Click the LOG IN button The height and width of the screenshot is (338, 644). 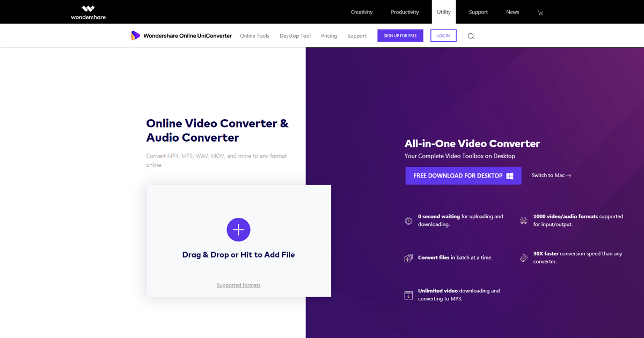444,35
